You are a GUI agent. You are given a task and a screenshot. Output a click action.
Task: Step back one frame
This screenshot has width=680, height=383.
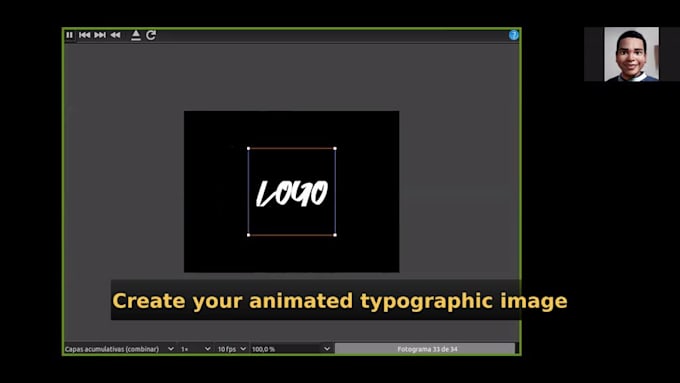click(x=85, y=35)
